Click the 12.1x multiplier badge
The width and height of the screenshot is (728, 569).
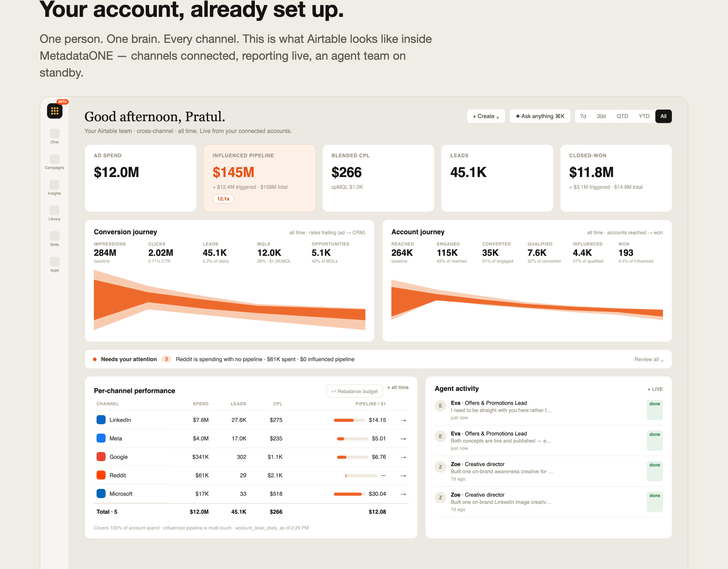(x=223, y=199)
